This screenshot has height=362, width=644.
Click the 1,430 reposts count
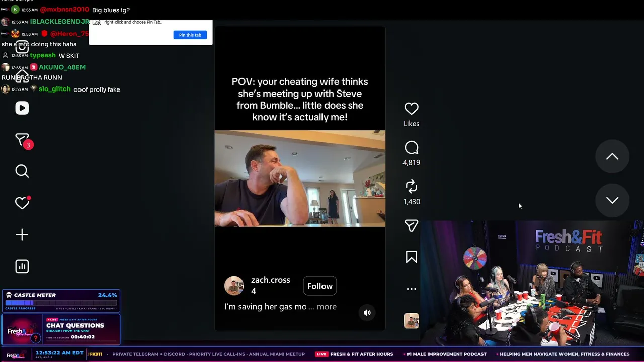411,202
